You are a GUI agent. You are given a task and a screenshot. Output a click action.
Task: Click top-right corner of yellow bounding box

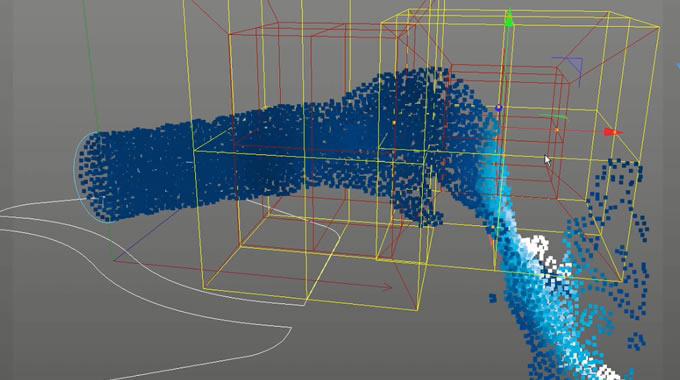click(659, 28)
